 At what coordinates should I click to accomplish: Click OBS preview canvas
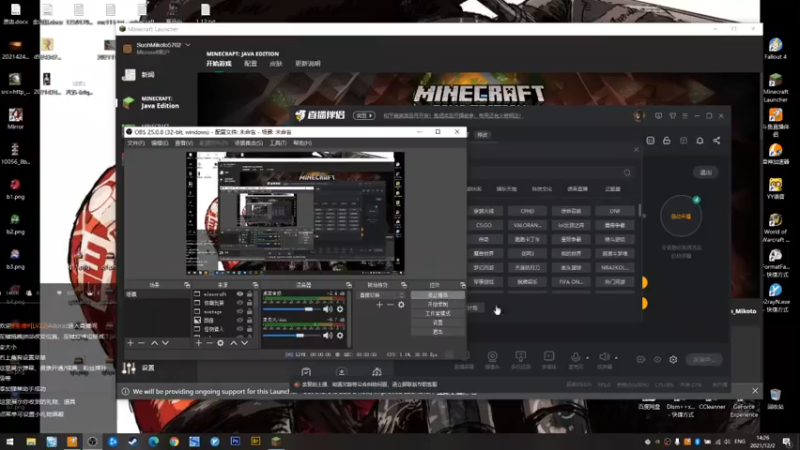coord(295,213)
